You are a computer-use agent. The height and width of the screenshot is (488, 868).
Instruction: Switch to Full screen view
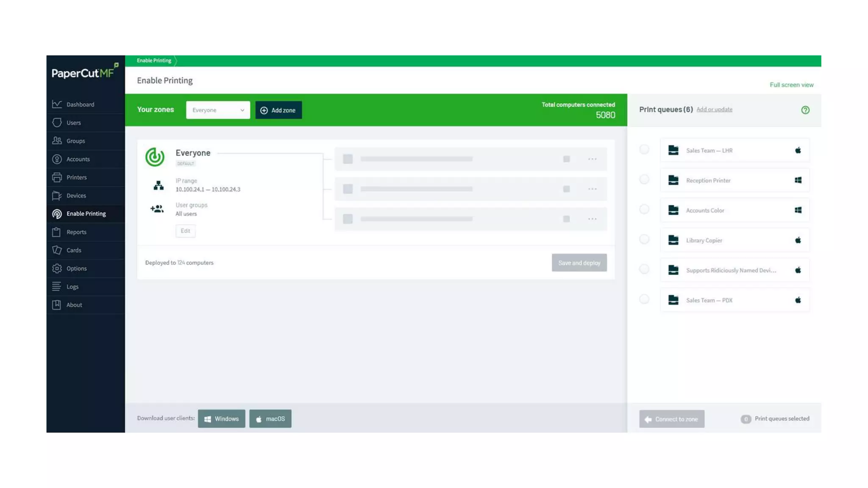click(791, 85)
